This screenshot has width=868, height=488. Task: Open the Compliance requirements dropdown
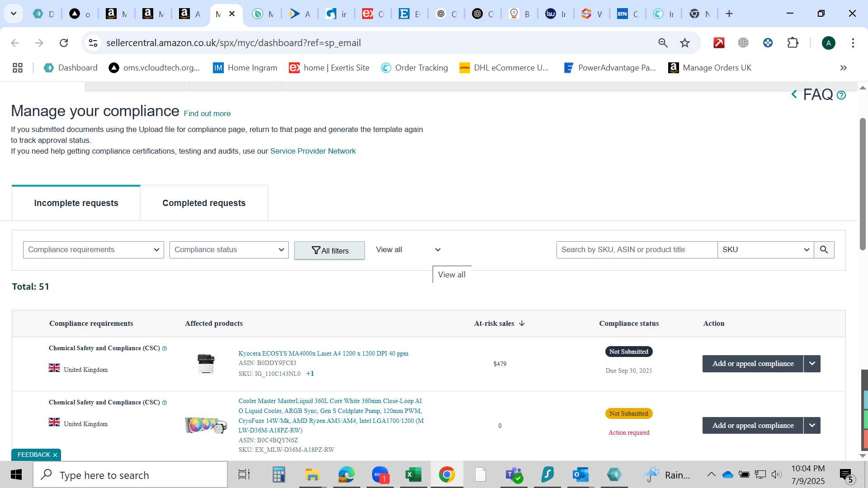pyautogui.click(x=93, y=250)
